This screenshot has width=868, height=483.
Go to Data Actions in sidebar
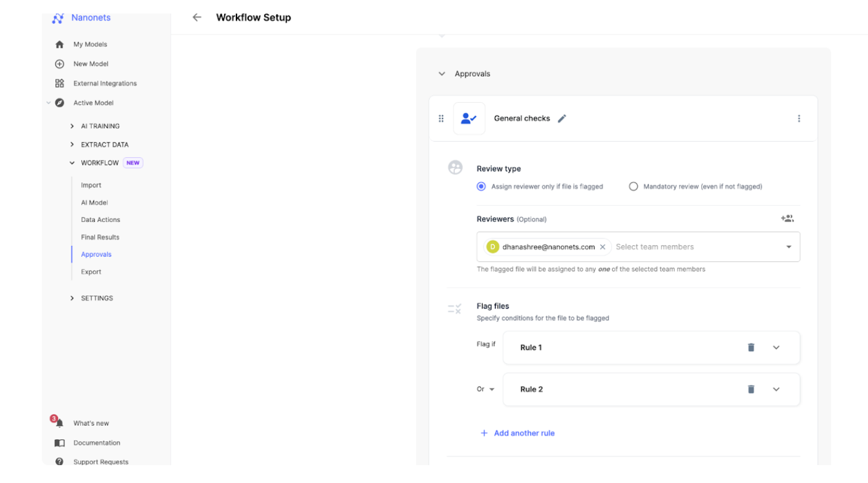(100, 220)
